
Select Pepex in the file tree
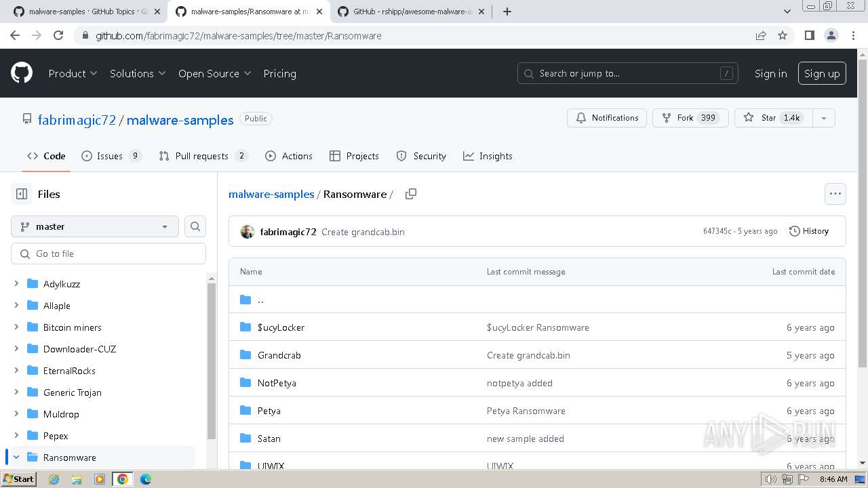click(x=56, y=436)
